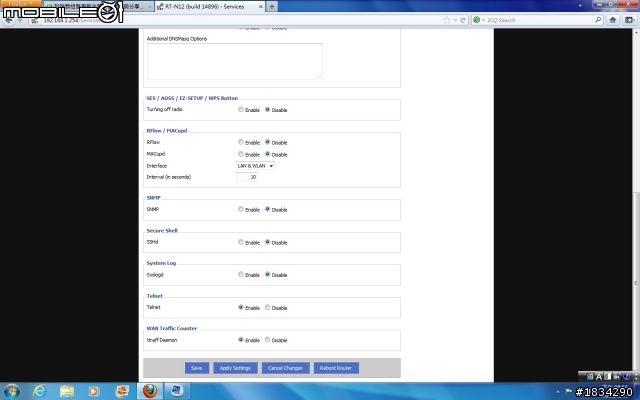The height and width of the screenshot is (400, 640).
Task: Enable RFlow
Action: click(241, 142)
